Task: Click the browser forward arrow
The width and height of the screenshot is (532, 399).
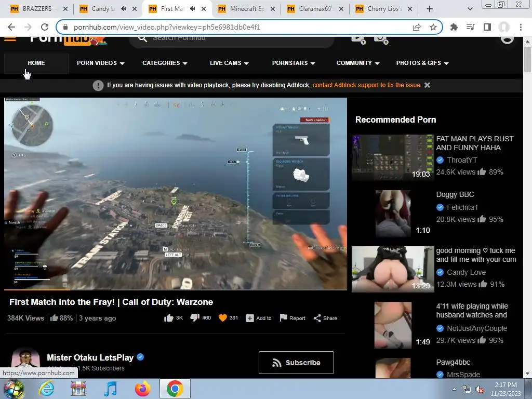Action: coord(28,27)
